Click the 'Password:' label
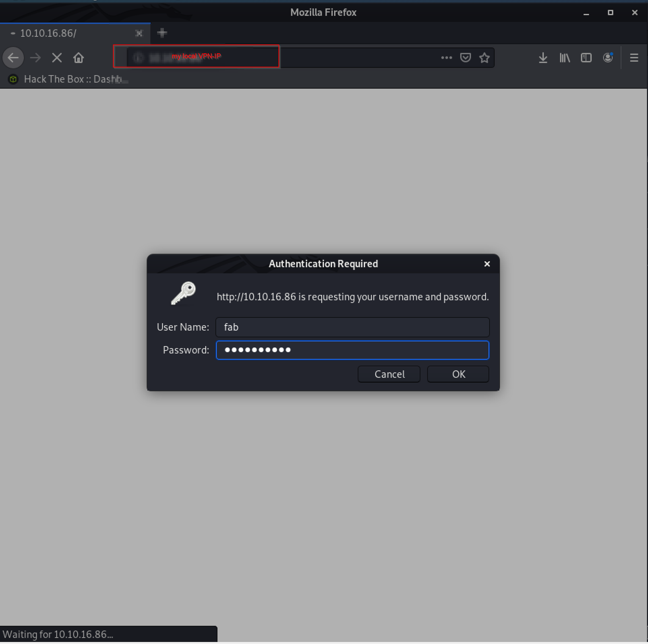Image resolution: width=648 pixels, height=644 pixels. [x=186, y=350]
